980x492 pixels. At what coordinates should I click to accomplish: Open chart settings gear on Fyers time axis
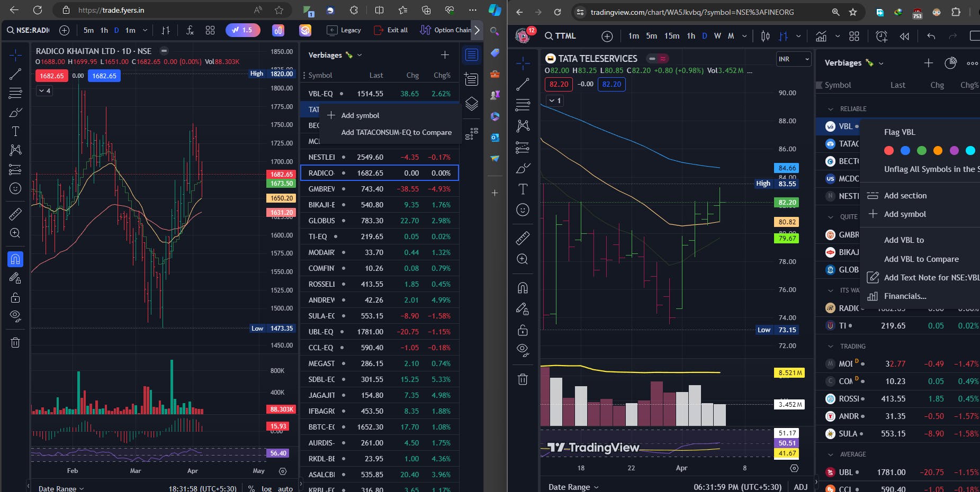pos(283,471)
